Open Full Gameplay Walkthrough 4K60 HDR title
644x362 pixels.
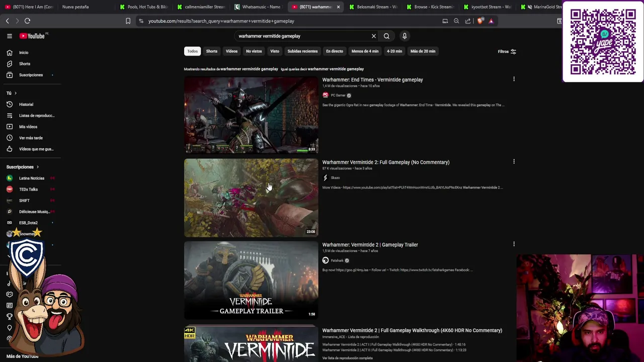tap(412, 330)
